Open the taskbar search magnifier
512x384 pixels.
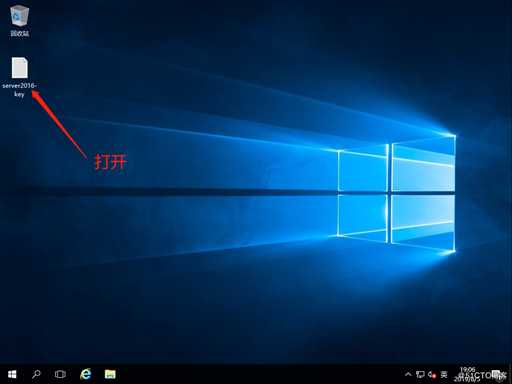click(x=36, y=374)
